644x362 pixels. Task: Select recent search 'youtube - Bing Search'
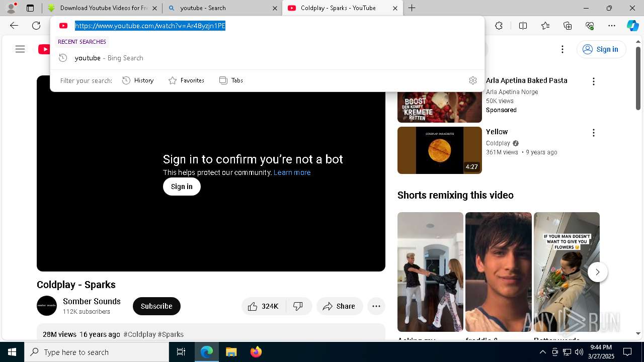click(267, 58)
